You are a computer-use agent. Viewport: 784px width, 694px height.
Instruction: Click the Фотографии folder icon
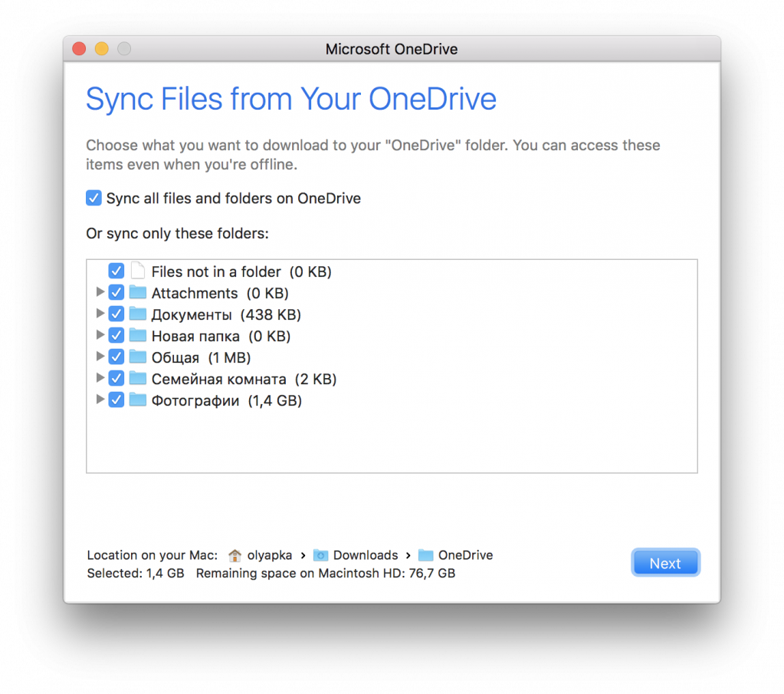click(x=138, y=400)
